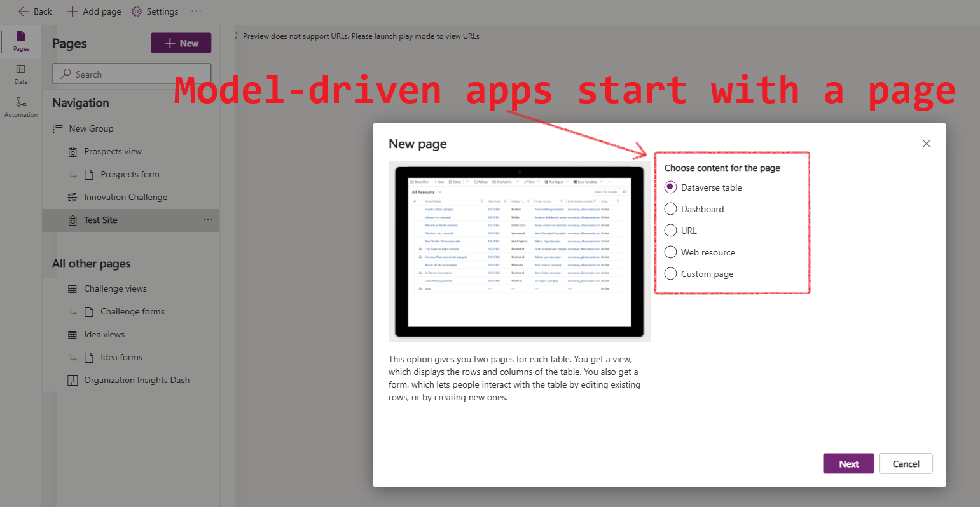980x507 pixels.
Task: Click the Next button
Action: (848, 464)
